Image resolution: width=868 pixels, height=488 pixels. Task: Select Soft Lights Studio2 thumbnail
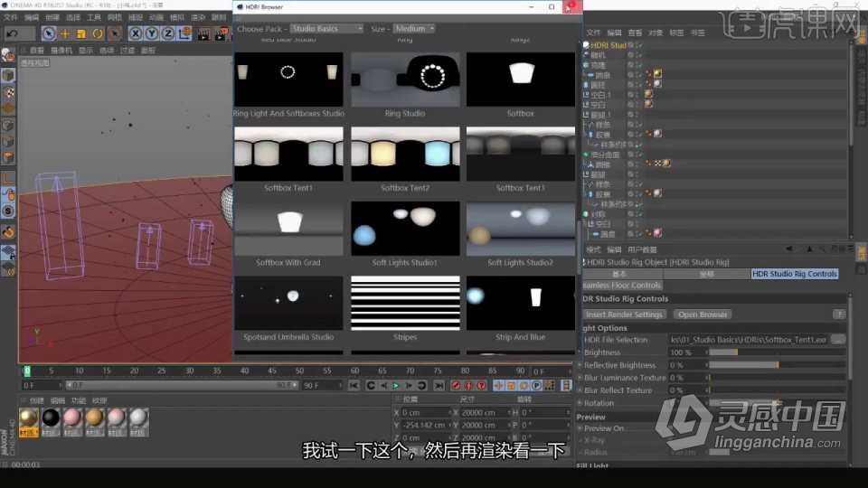point(521,229)
